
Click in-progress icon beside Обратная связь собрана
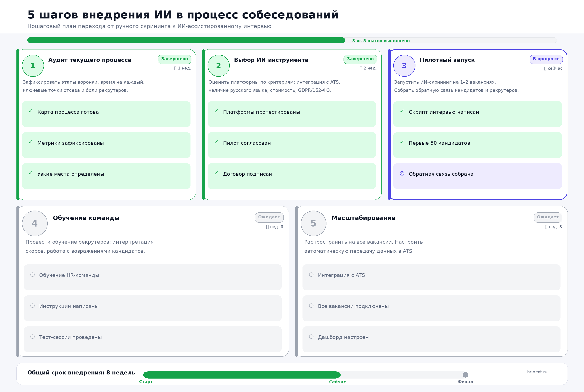[x=402, y=173]
